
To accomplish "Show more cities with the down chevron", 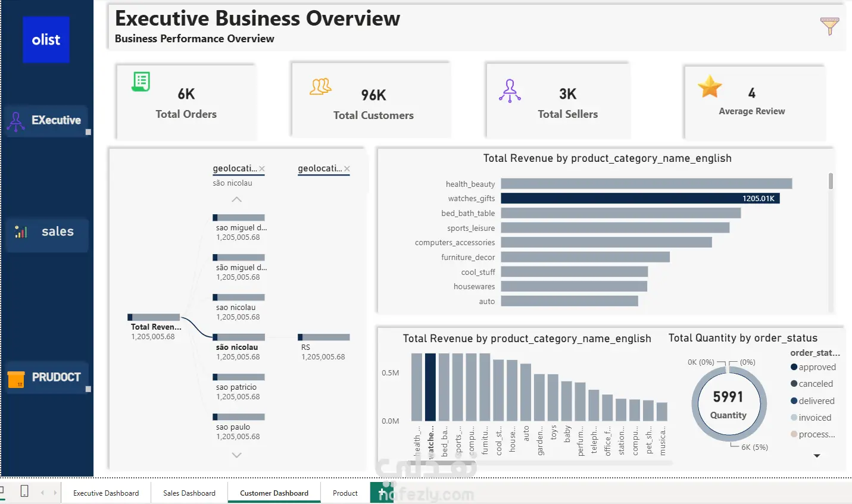I will [x=236, y=455].
